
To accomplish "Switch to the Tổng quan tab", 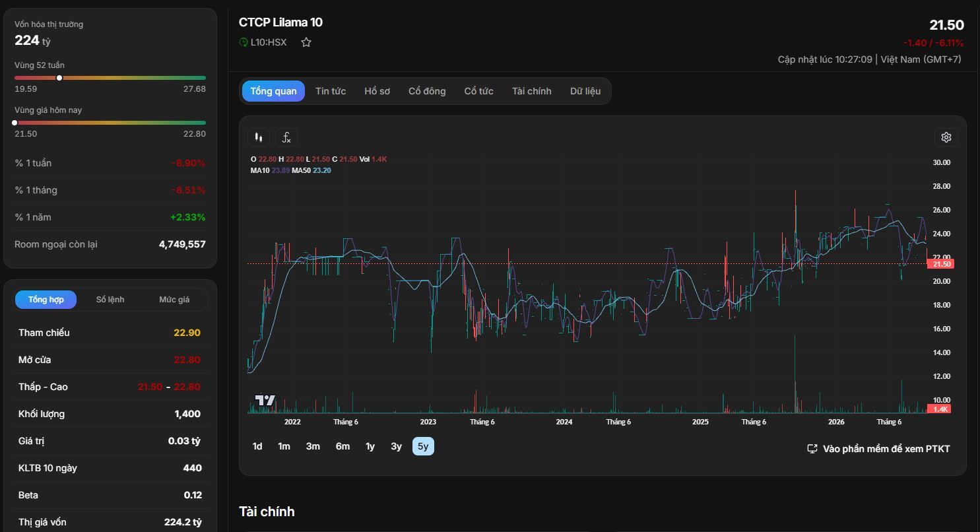I will point(273,91).
